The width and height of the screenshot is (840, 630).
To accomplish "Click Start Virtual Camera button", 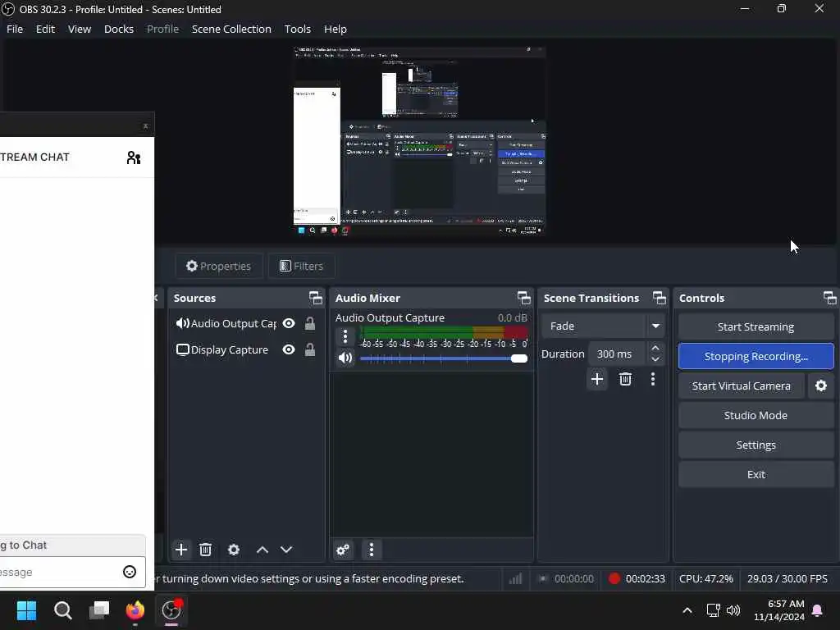I will coord(742,386).
